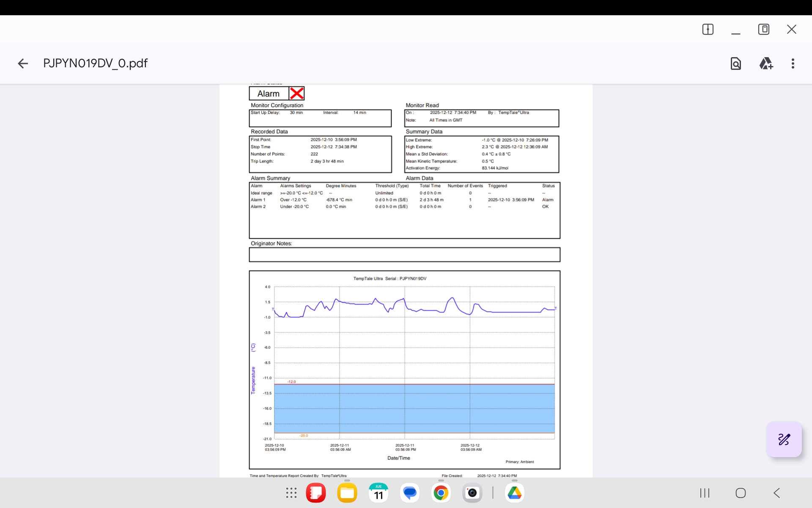Tap the recent apps navigation button
The height and width of the screenshot is (508, 812).
tap(705, 493)
